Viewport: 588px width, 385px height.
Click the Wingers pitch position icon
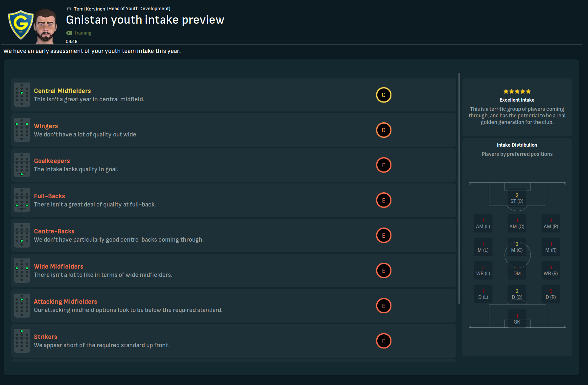pos(22,130)
